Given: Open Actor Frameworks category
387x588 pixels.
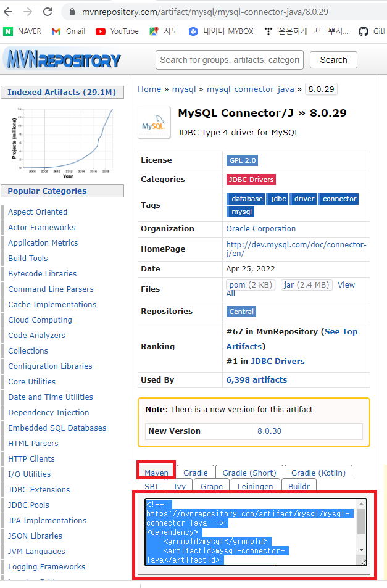Looking at the screenshot, I should [41, 227].
